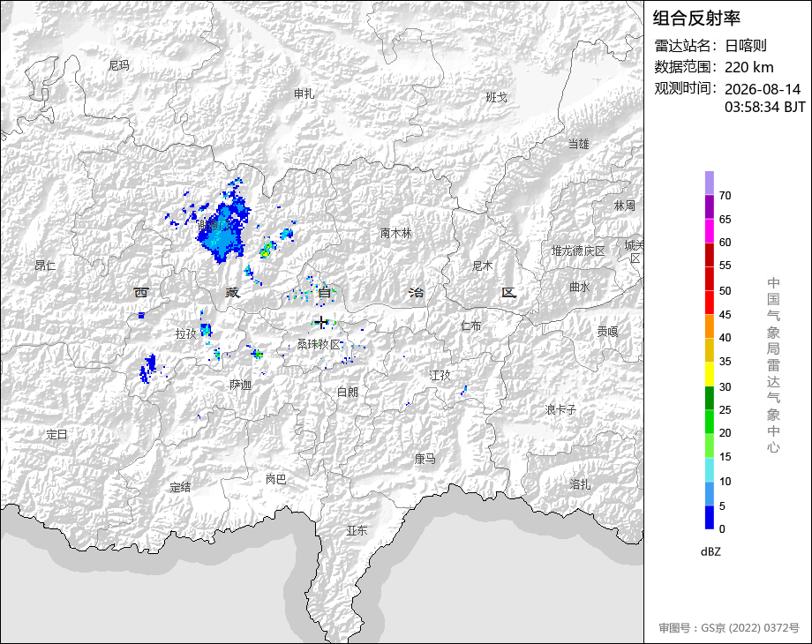Image resolution: width=812 pixels, height=644 pixels.
Task: Select the 0 dBZ dark blue swatch
Action: click(710, 517)
